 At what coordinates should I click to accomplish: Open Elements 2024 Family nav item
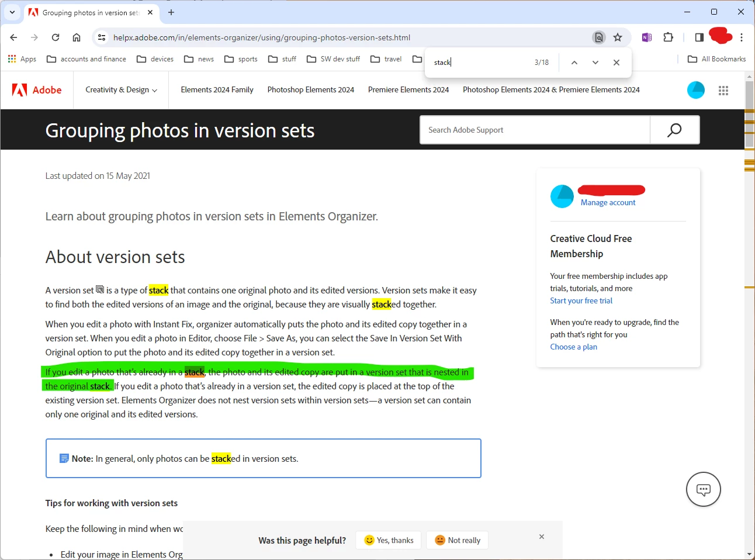(x=217, y=90)
